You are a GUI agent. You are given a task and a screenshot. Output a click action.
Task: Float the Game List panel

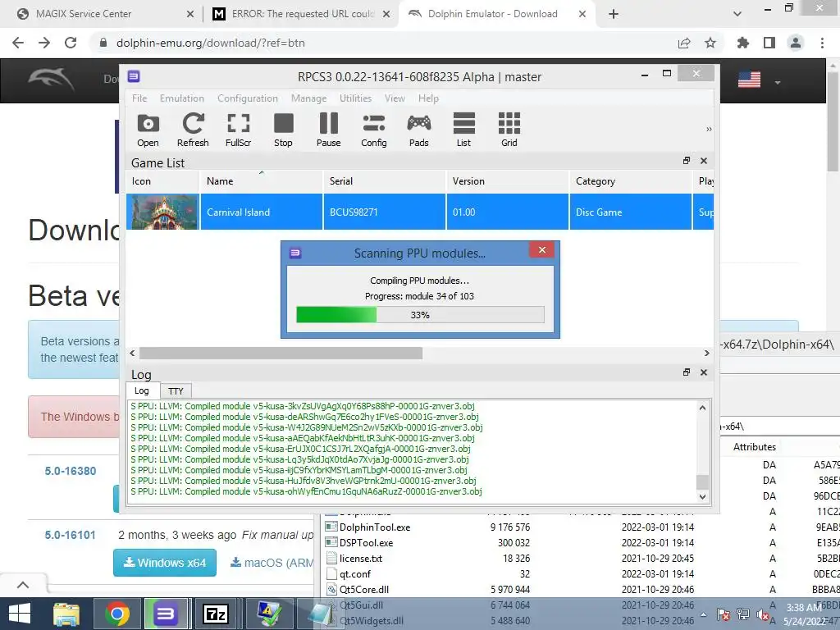tap(687, 161)
